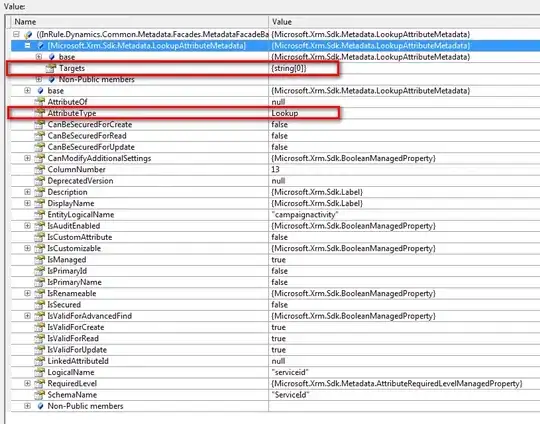Click the AttributeOf property icon
540x424 pixels.
point(40,102)
